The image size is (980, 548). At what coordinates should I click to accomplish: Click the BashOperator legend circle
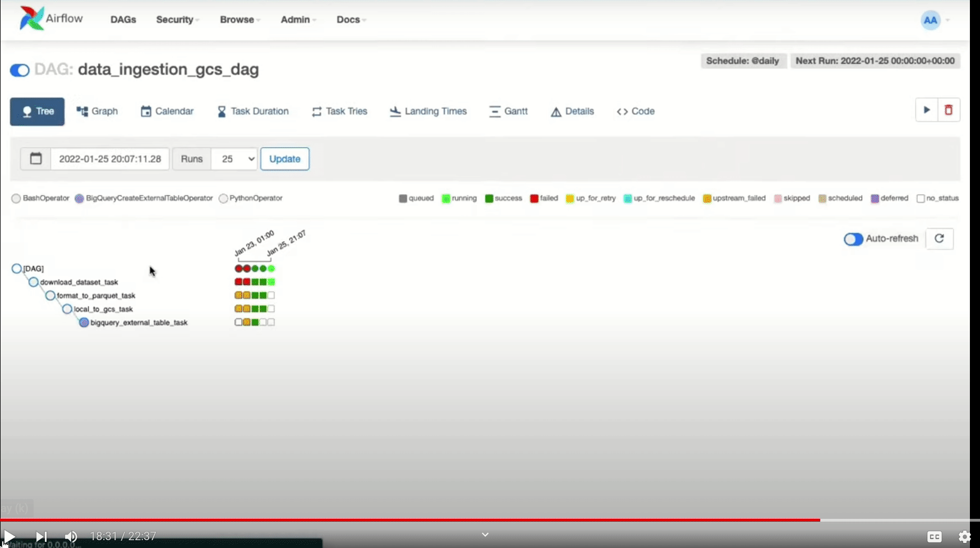tap(16, 199)
